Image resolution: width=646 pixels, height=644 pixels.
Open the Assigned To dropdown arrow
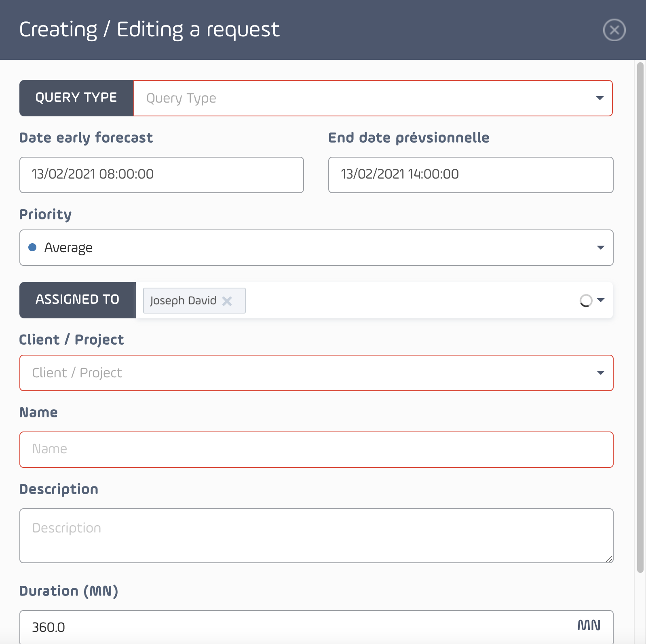pyautogui.click(x=601, y=300)
